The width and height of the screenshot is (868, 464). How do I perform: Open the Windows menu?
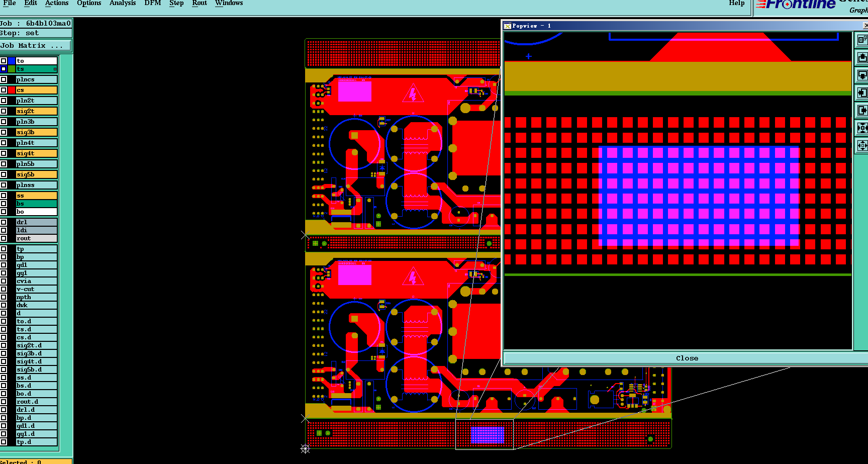point(229,3)
